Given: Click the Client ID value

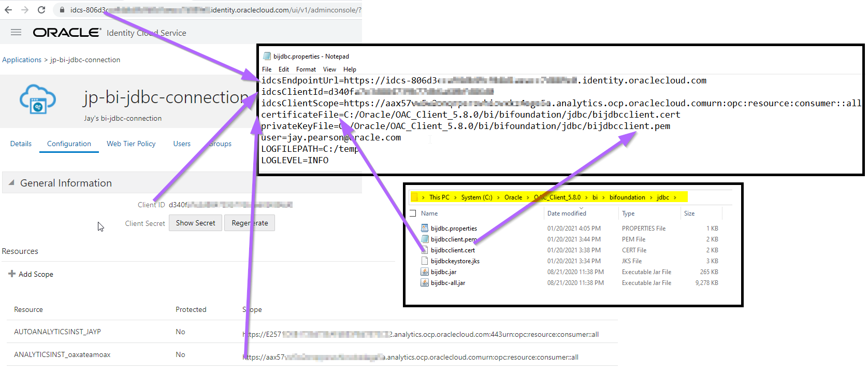Looking at the screenshot, I should click(230, 205).
